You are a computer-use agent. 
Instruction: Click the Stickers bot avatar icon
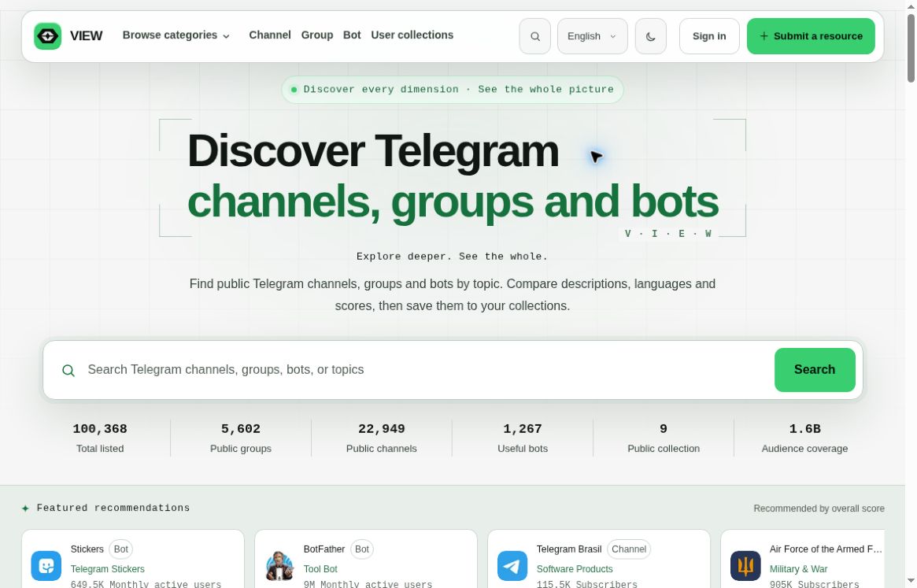click(46, 566)
